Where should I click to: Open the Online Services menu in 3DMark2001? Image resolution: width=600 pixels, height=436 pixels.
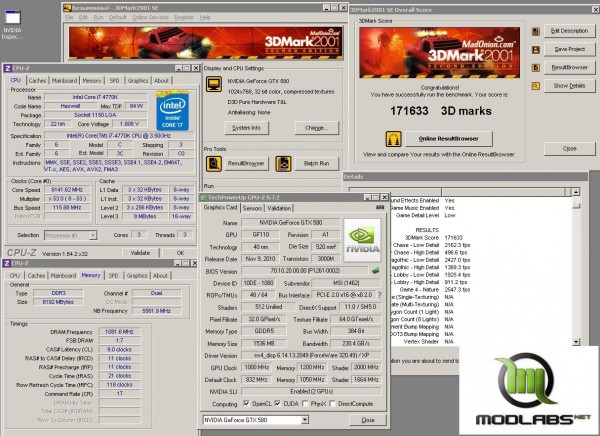[x=150, y=18]
